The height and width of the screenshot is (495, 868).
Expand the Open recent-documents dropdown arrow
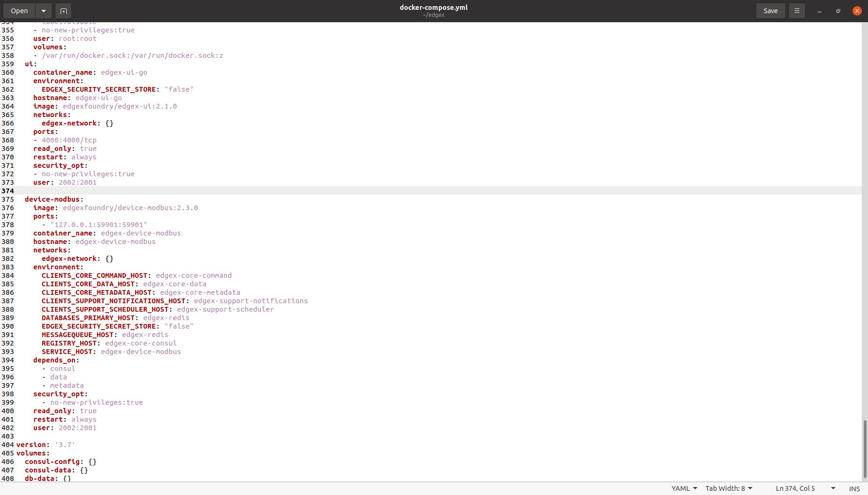tap(43, 10)
